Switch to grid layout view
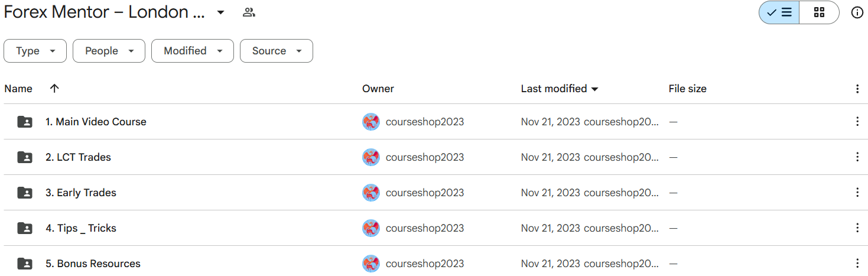 (819, 12)
